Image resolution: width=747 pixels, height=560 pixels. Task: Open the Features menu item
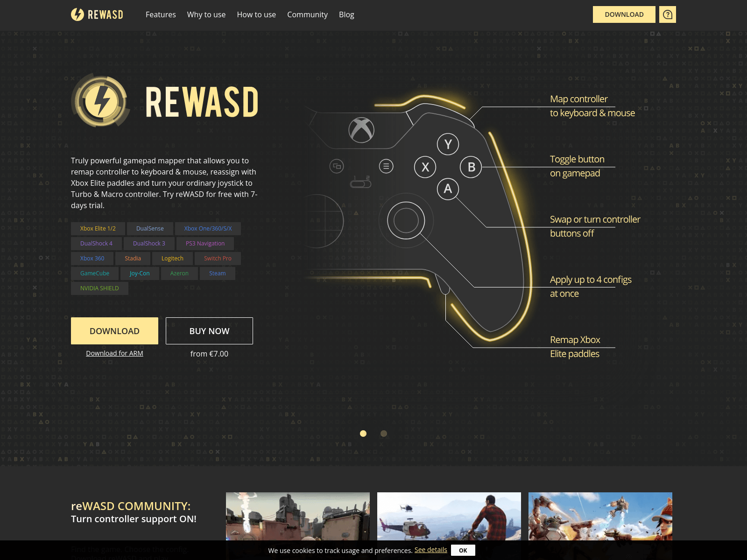tap(161, 14)
